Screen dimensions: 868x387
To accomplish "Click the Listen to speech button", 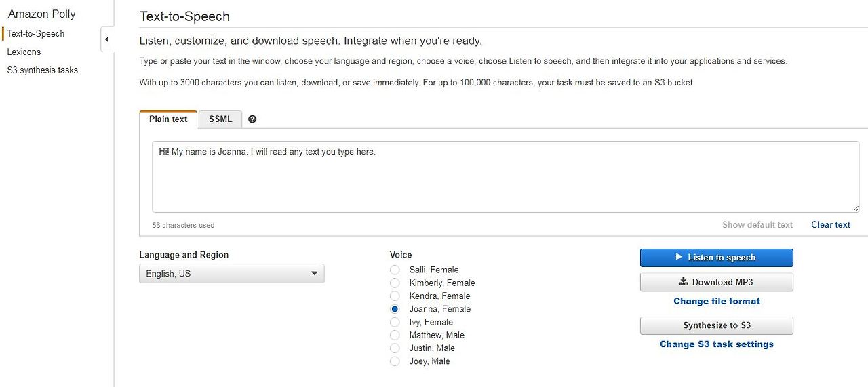I will click(x=716, y=258).
